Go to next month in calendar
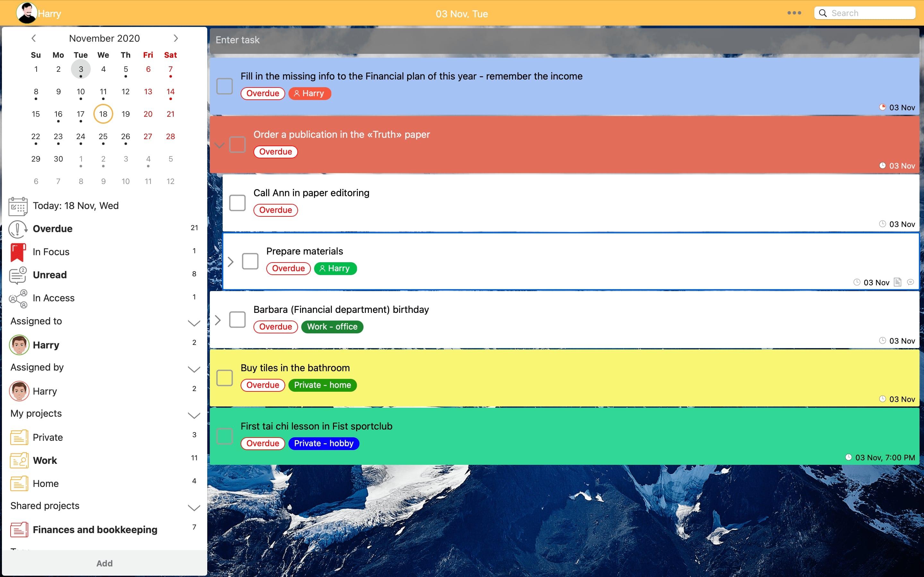 click(x=175, y=38)
